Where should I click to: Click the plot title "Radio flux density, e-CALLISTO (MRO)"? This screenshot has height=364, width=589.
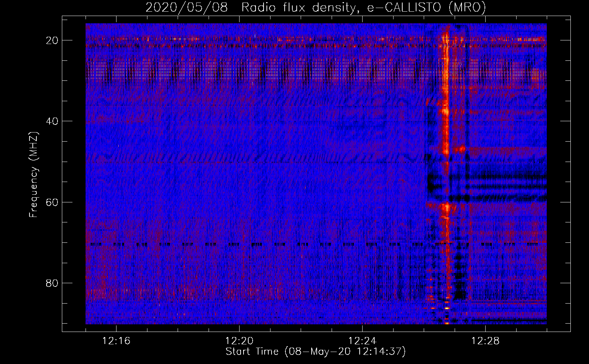(363, 8)
